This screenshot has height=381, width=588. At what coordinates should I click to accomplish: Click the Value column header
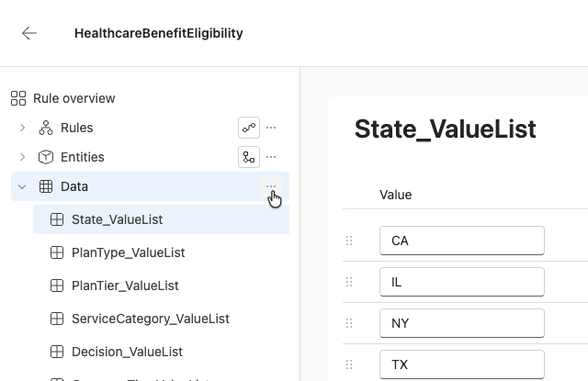click(x=396, y=195)
